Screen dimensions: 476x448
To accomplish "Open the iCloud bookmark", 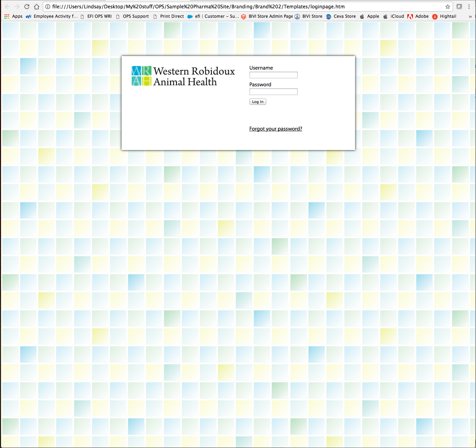I will point(393,16).
